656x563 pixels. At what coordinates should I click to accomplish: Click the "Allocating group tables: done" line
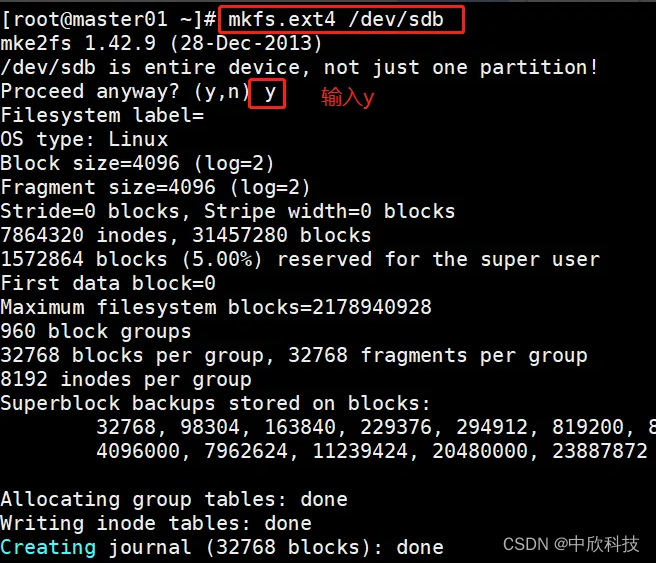click(174, 499)
